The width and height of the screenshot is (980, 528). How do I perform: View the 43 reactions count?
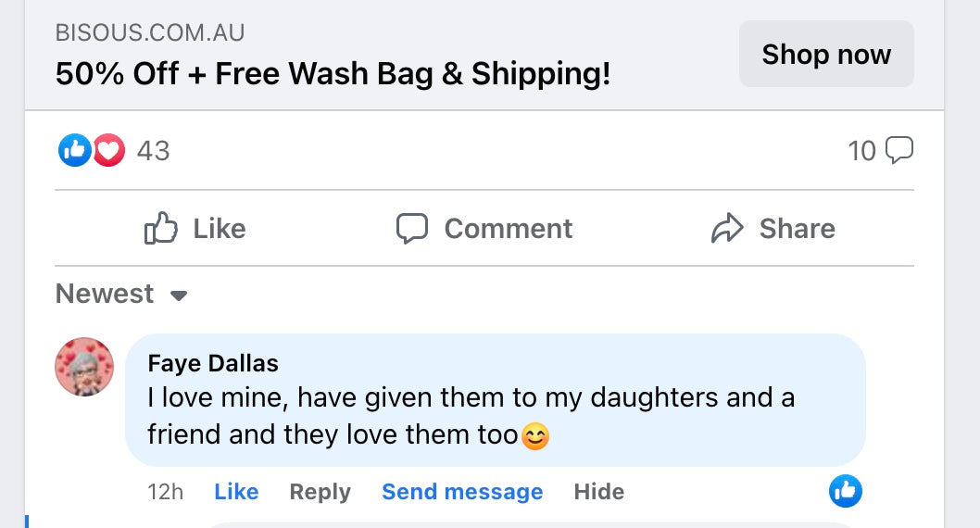point(153,151)
